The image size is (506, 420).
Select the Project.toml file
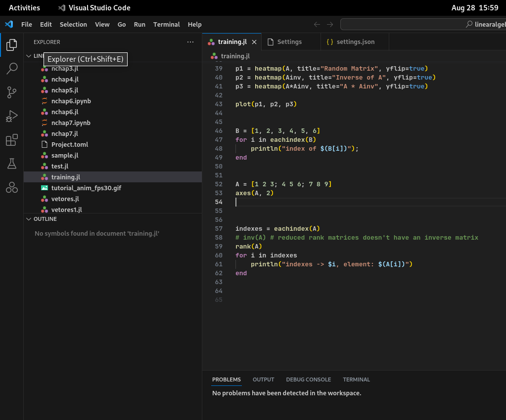pos(69,144)
